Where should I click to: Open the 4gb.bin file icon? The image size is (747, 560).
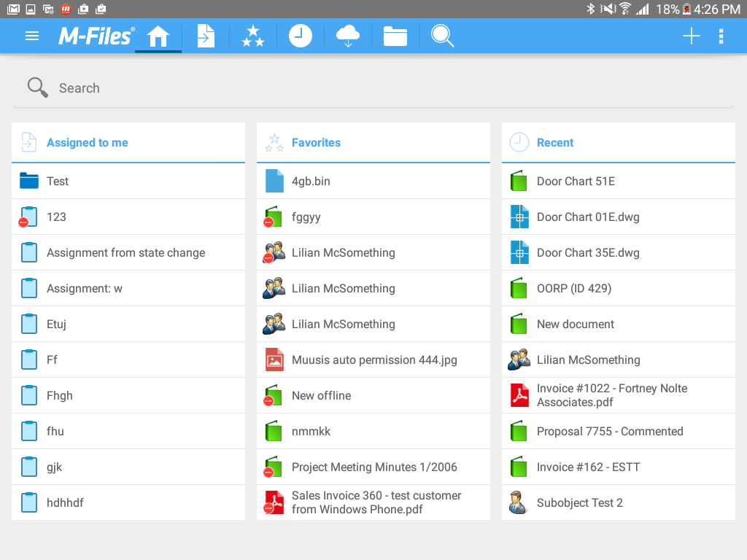[x=274, y=181]
